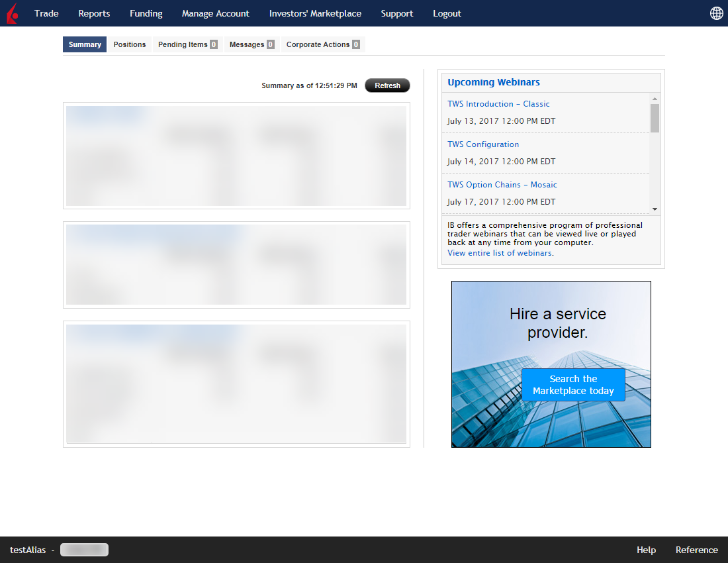Click the webinars list scroll down arrow
The image size is (728, 563).
(x=655, y=209)
